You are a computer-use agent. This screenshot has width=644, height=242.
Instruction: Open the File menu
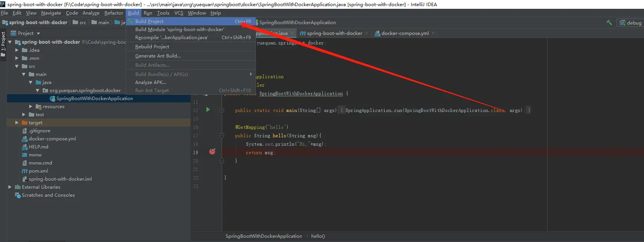[5, 13]
